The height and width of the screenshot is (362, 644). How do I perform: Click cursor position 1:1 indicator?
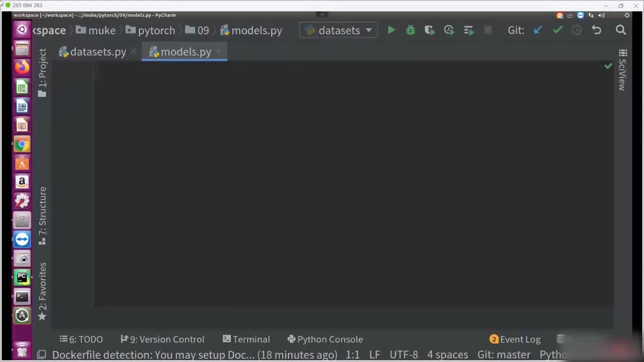pos(353,355)
